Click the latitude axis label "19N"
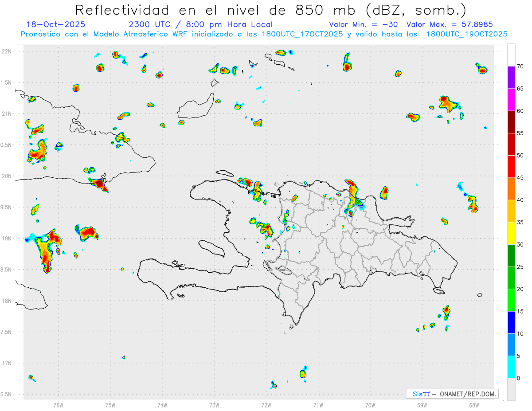The image size is (532, 411). (8, 239)
